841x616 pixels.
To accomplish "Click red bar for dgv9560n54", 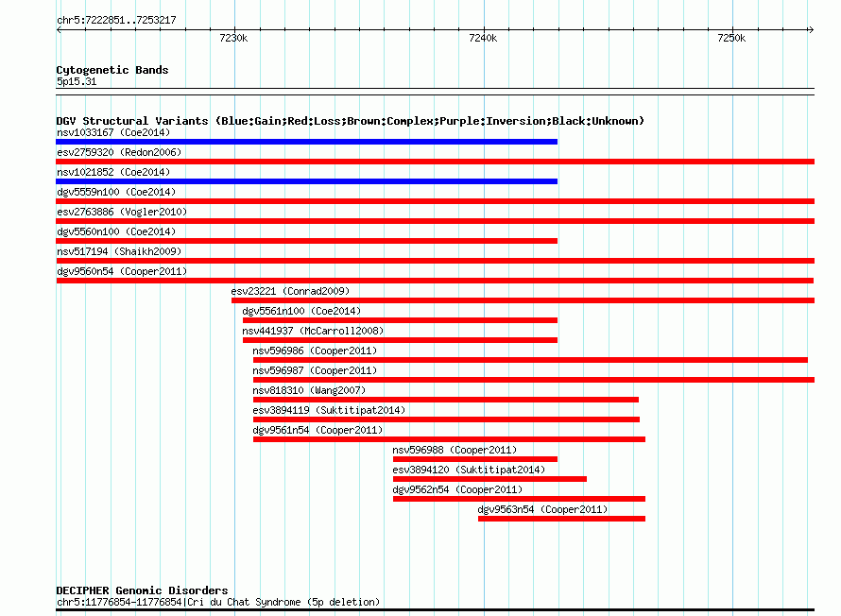I will pyautogui.click(x=435, y=281).
